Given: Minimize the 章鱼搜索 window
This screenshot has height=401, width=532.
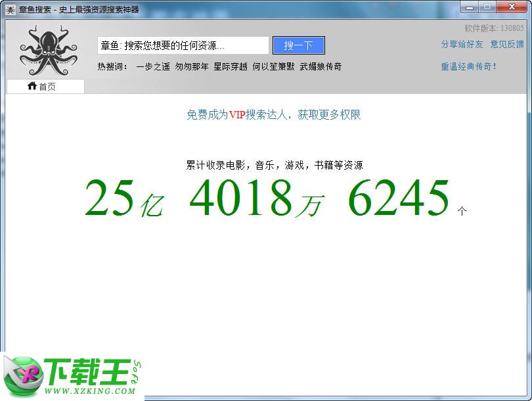Looking at the screenshot, I should pyautogui.click(x=470, y=7).
